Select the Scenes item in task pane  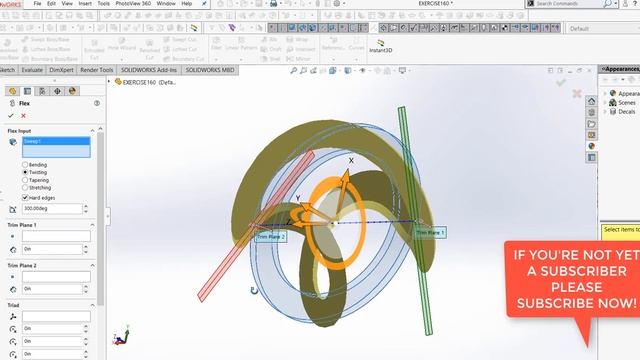tap(627, 102)
